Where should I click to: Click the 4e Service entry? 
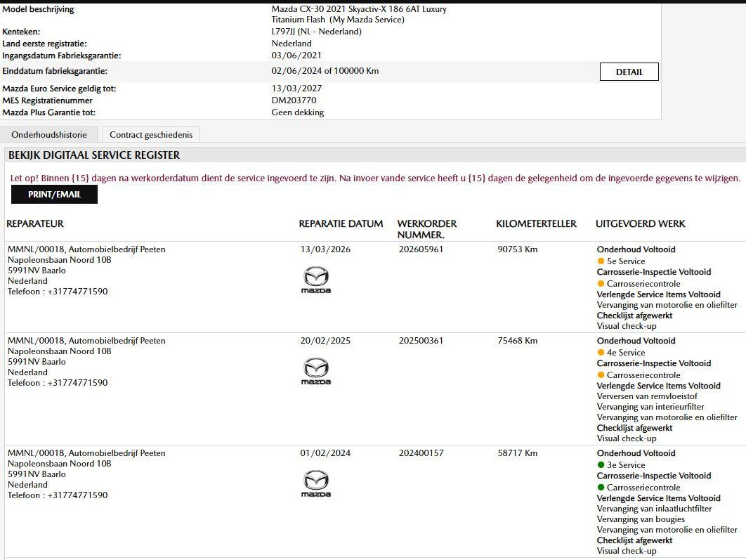626,353
